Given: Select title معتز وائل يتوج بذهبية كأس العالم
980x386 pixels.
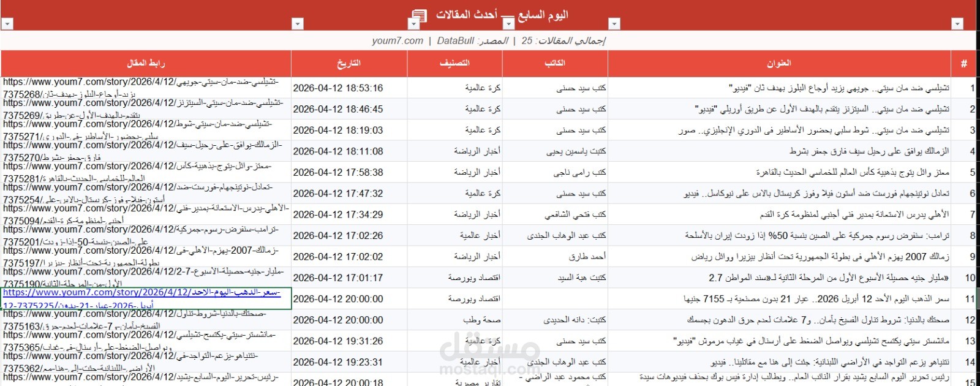Looking at the screenshot, I should click(779, 172).
